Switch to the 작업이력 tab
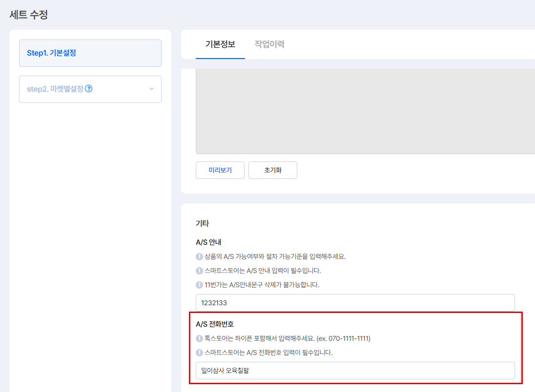Image resolution: width=535 pixels, height=392 pixels. tap(269, 44)
